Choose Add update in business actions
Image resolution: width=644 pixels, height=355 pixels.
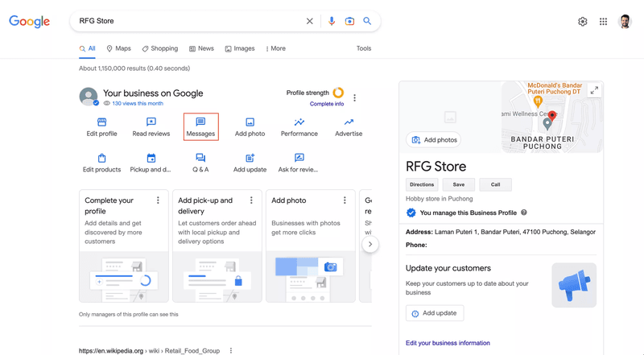250,163
